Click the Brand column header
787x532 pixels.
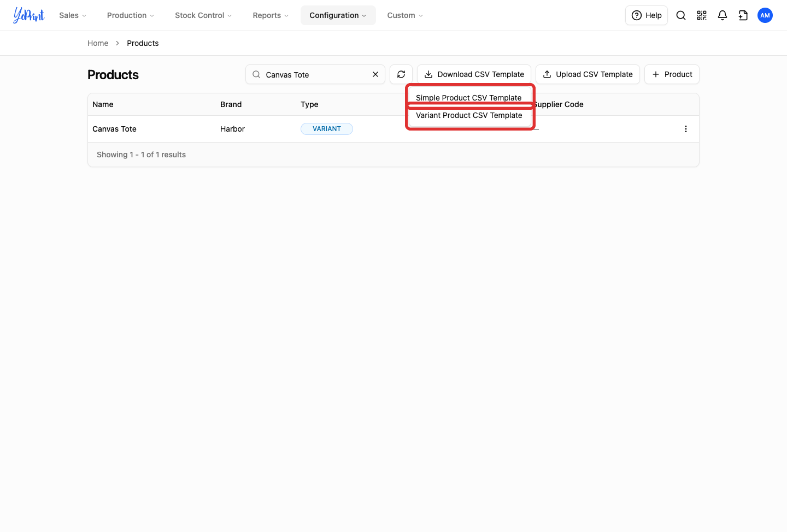(x=231, y=104)
